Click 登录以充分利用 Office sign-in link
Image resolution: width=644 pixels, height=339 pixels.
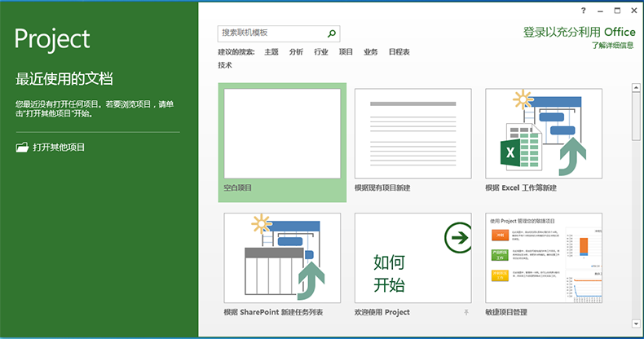coord(579,32)
